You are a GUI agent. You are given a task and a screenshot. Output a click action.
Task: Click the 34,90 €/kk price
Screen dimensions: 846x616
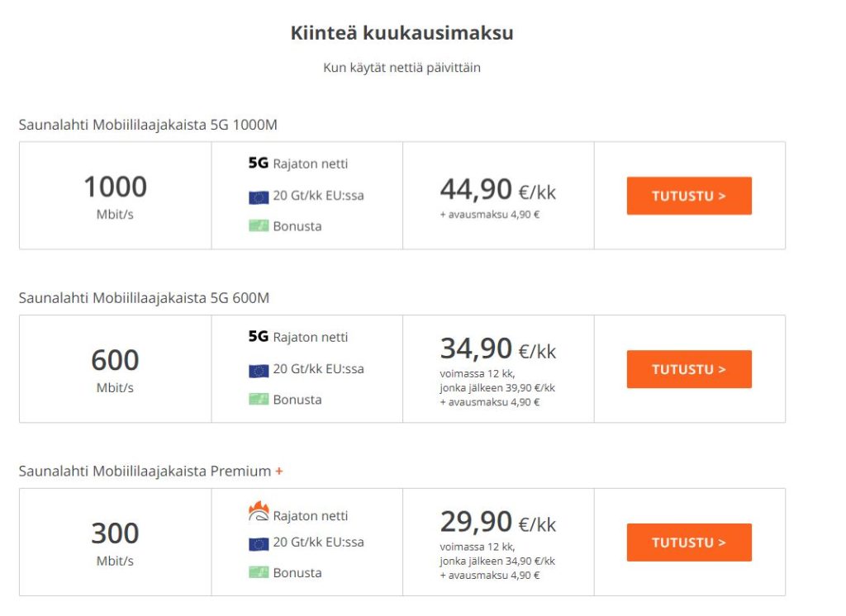click(497, 349)
